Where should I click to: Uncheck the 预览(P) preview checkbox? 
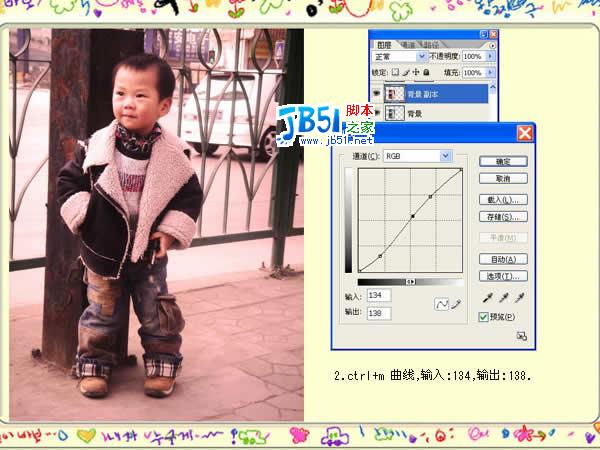[483, 316]
